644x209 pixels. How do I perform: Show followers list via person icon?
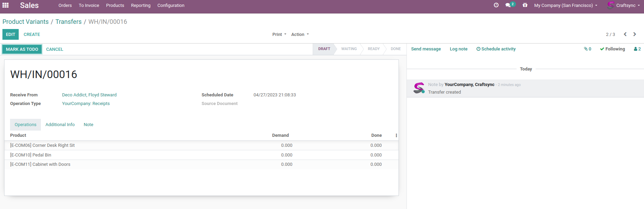(x=637, y=49)
